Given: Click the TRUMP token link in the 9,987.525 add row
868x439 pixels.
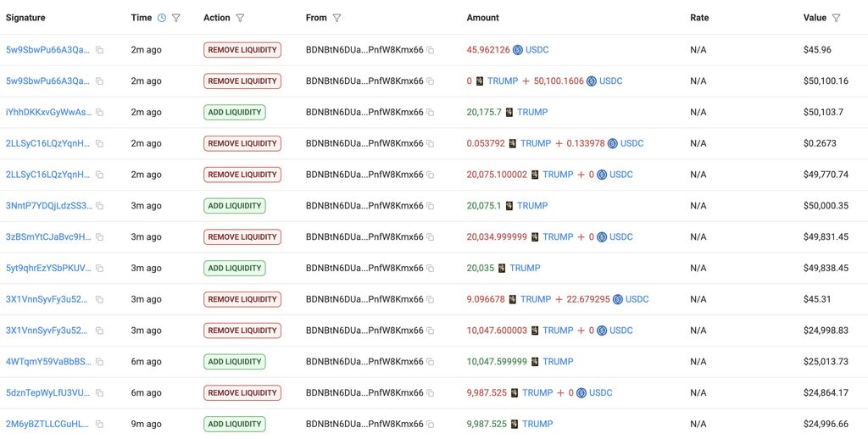Looking at the screenshot, I should point(537,424).
